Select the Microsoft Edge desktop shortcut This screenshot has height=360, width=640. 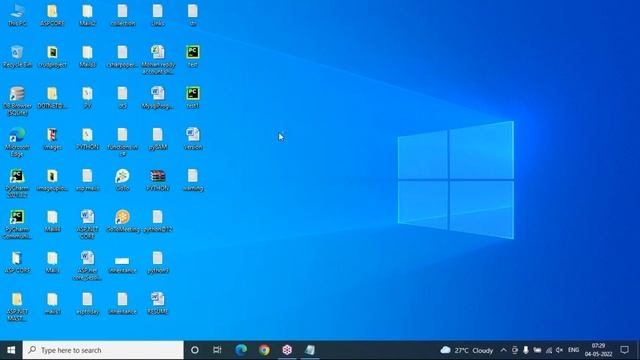click(17, 142)
